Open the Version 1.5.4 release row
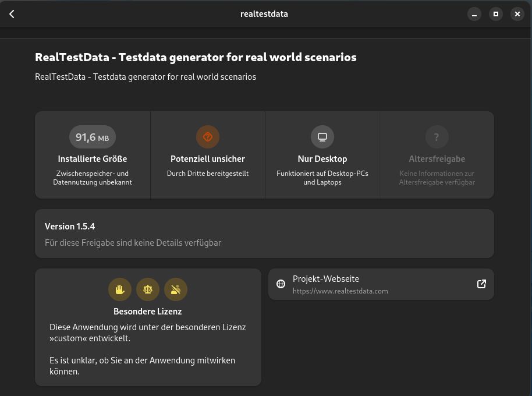Image resolution: width=532 pixels, height=396 pixels. click(264, 234)
